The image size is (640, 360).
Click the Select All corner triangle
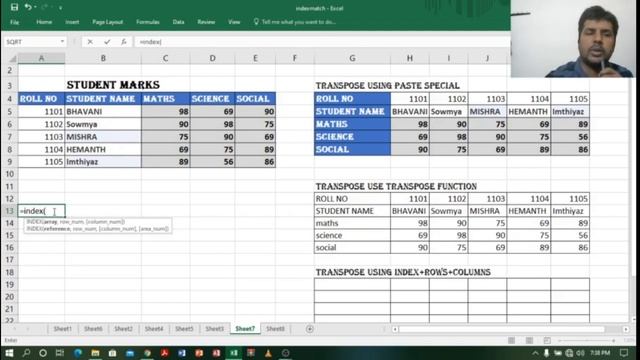(12, 59)
